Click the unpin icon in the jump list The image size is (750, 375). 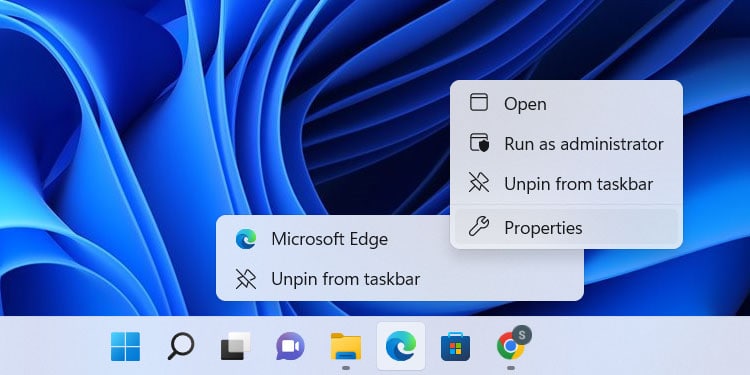[x=246, y=279]
